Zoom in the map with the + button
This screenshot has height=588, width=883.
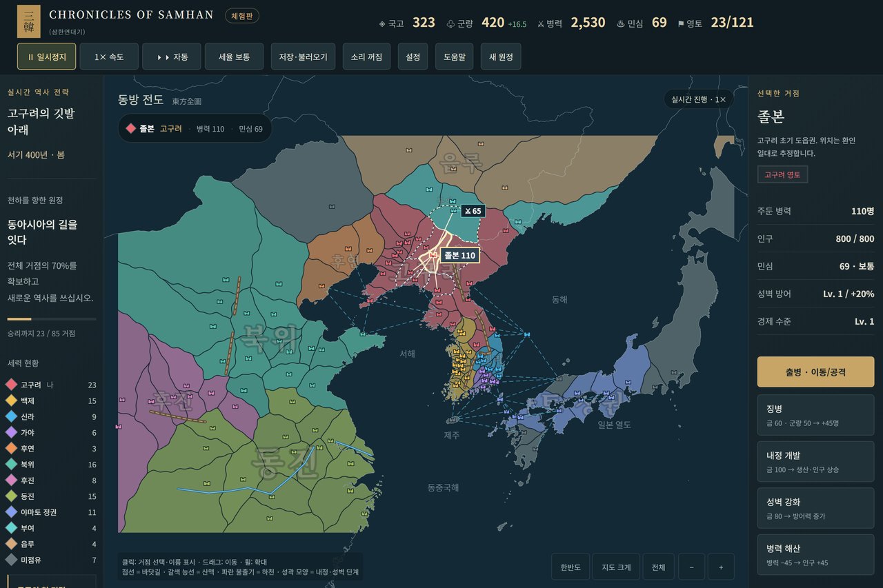[721, 567]
